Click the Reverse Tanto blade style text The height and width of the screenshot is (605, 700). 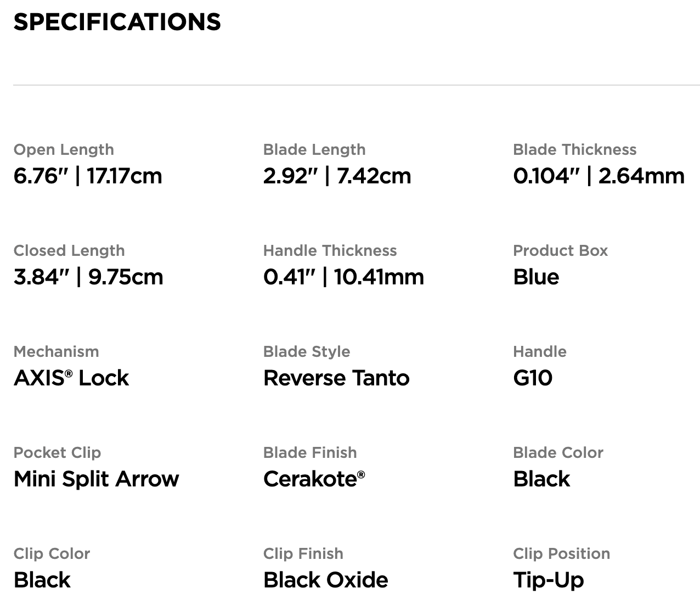336,378
